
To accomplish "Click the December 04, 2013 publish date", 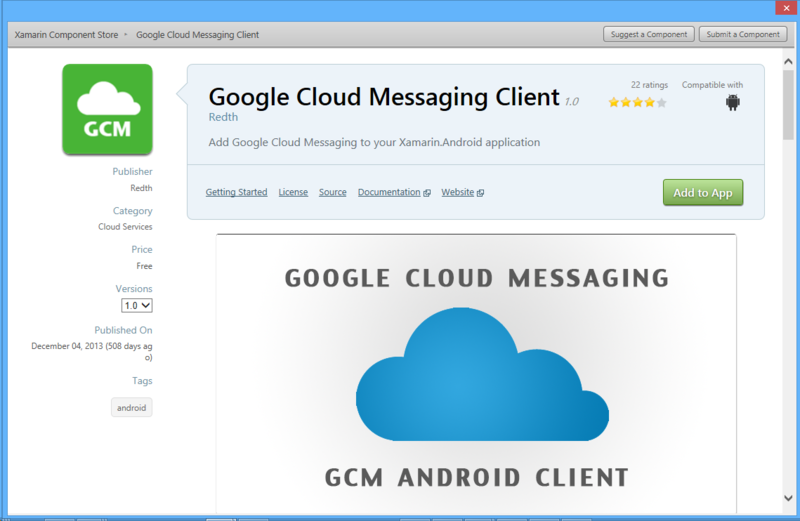I will pos(92,351).
